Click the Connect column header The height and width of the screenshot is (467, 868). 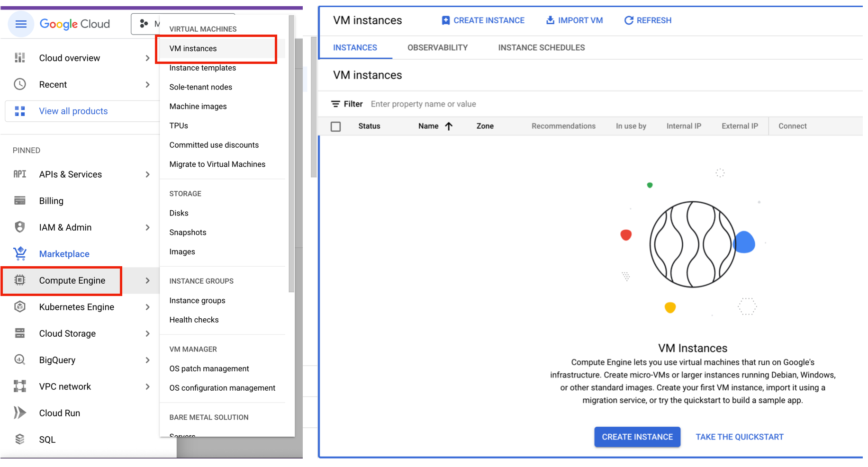coord(793,126)
